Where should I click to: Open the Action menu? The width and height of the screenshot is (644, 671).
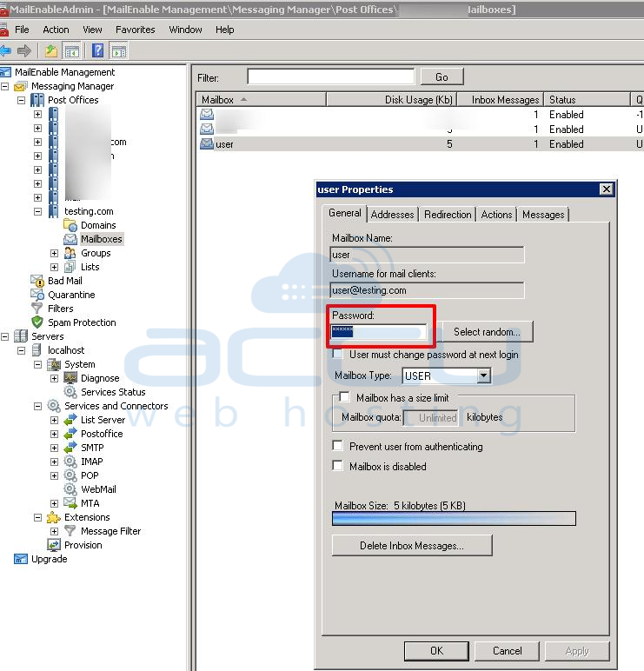[x=56, y=30]
